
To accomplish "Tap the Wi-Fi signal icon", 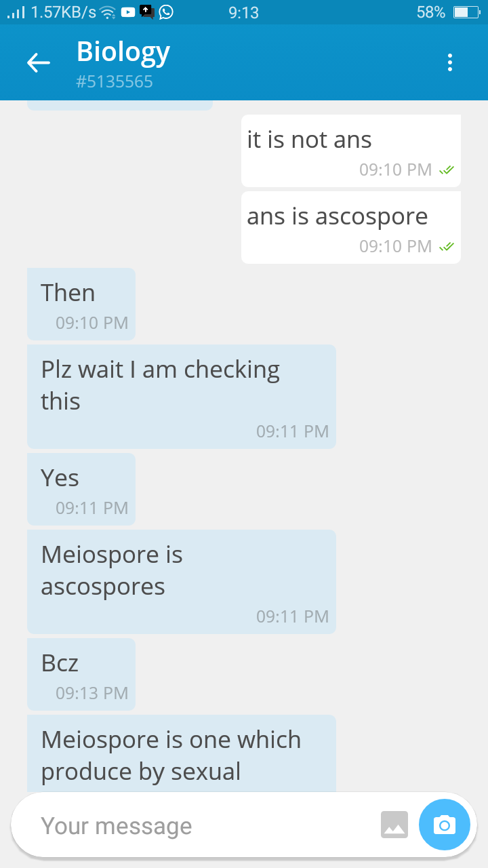I will (107, 12).
